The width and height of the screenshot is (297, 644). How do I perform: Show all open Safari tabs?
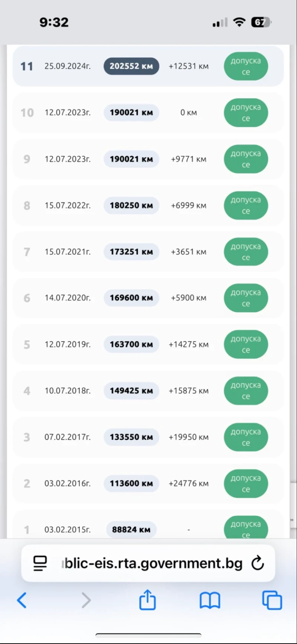(x=272, y=600)
